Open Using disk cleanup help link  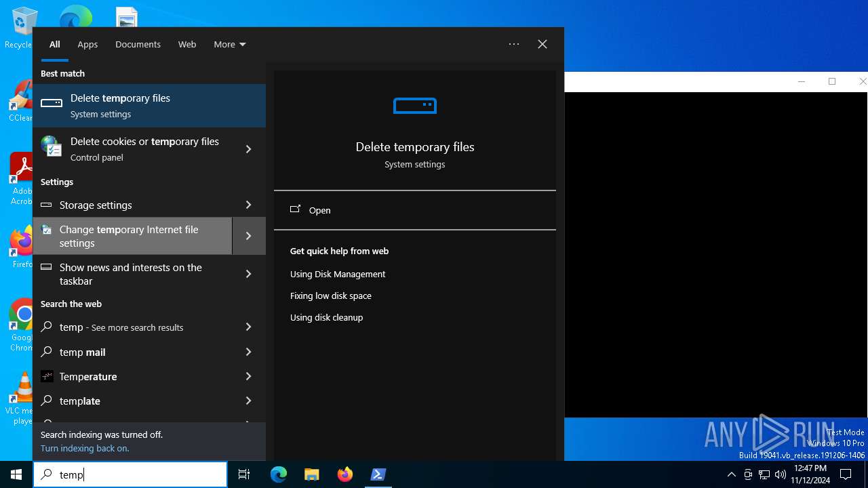(326, 317)
